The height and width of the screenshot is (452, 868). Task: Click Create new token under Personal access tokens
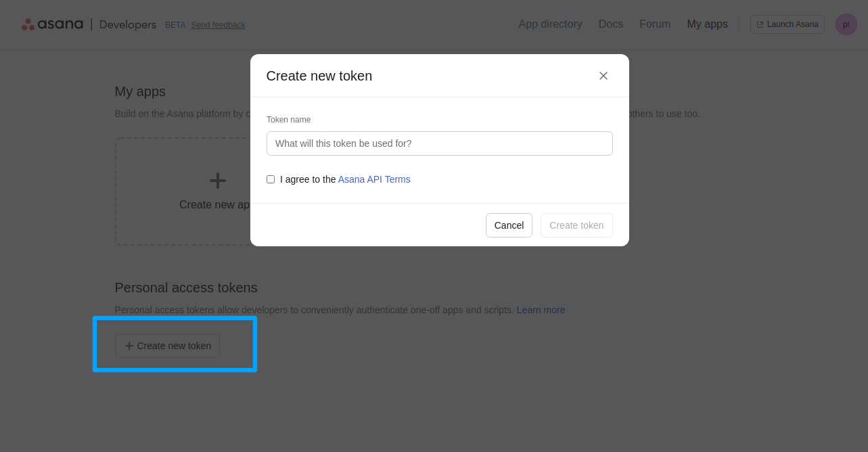pyautogui.click(x=167, y=346)
